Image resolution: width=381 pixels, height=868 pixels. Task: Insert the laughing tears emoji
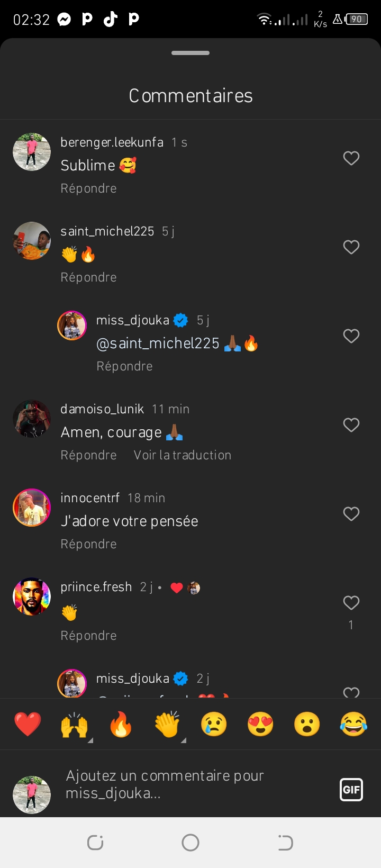(x=353, y=724)
